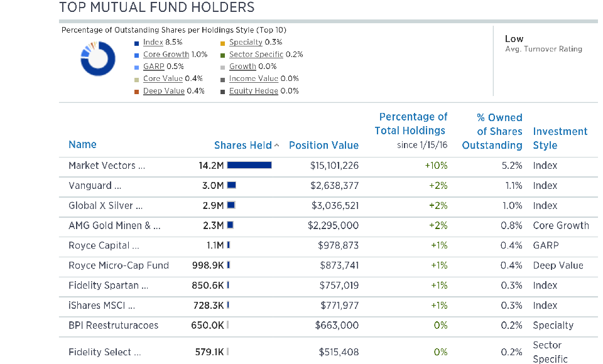Click the Market Vectors shares bar

coord(249,165)
